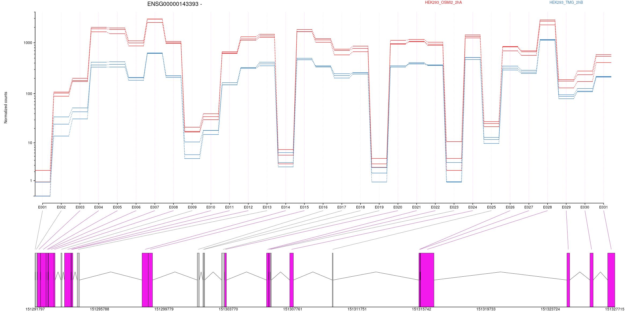Click exon label E002

[61, 207]
